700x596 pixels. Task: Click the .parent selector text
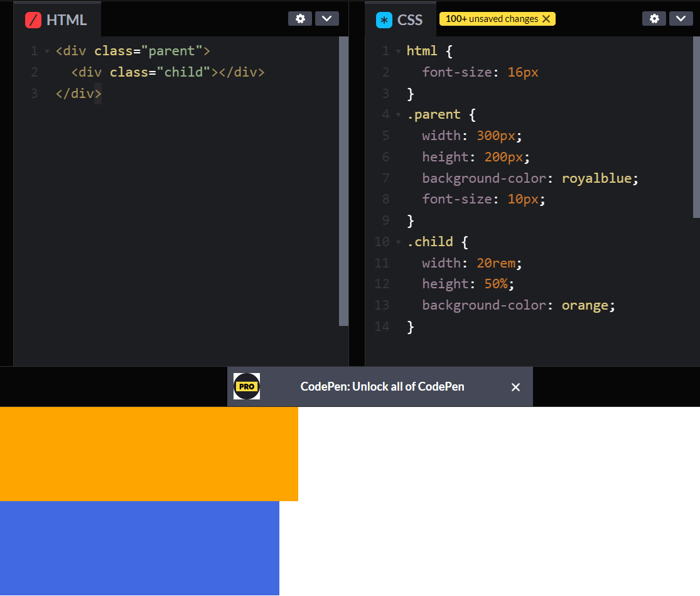tap(433, 115)
